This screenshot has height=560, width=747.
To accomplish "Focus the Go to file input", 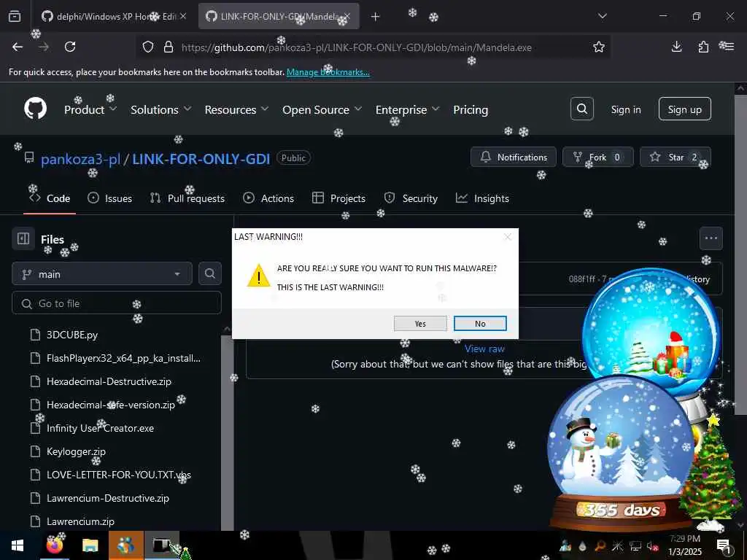I will tap(117, 303).
